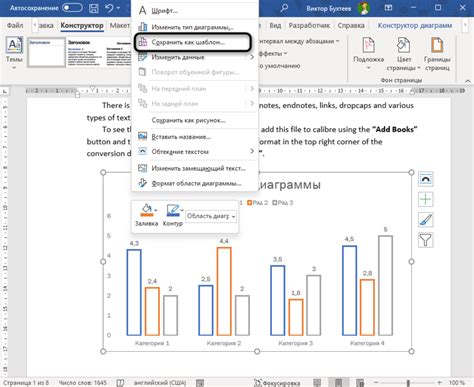This screenshot has width=474, height=387.
Task: Select the second Заголовок style thumbnail
Action: (x=85, y=52)
